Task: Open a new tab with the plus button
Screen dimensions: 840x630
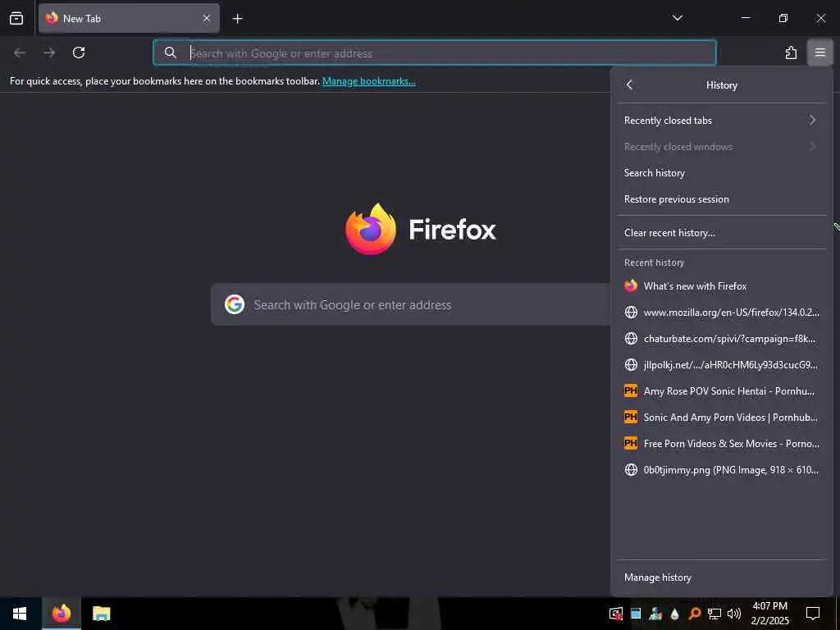Action: click(x=237, y=19)
